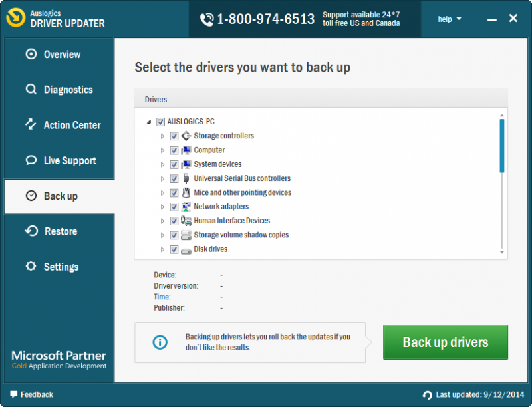Switch to the Restore section
Viewport: 532px width, 407px height.
[59, 231]
